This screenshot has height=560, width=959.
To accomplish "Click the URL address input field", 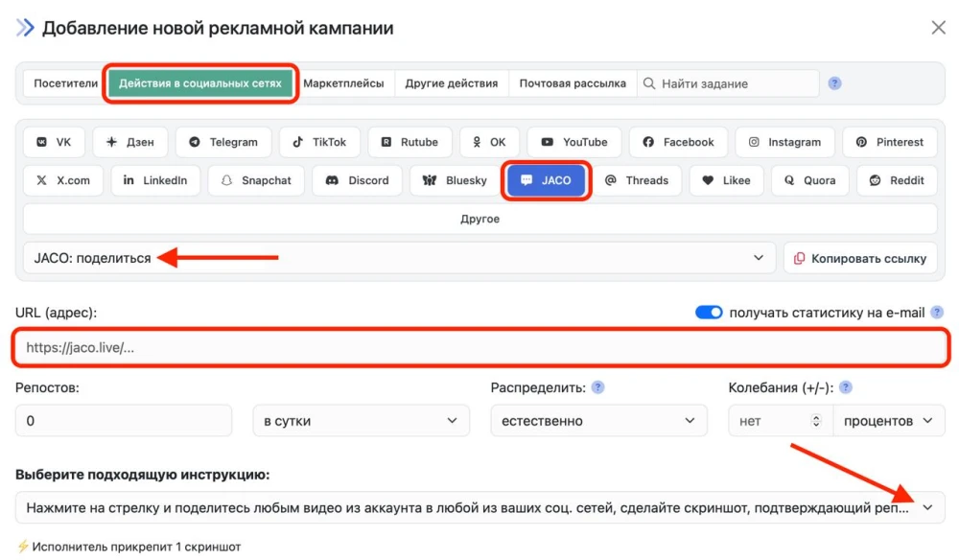I will click(x=479, y=347).
